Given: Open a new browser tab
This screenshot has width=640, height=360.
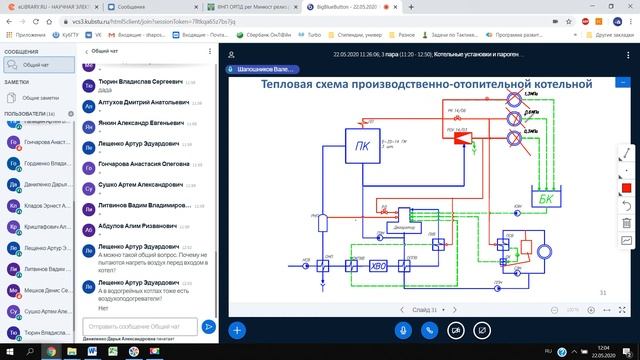Looking at the screenshot, I should point(411,7).
